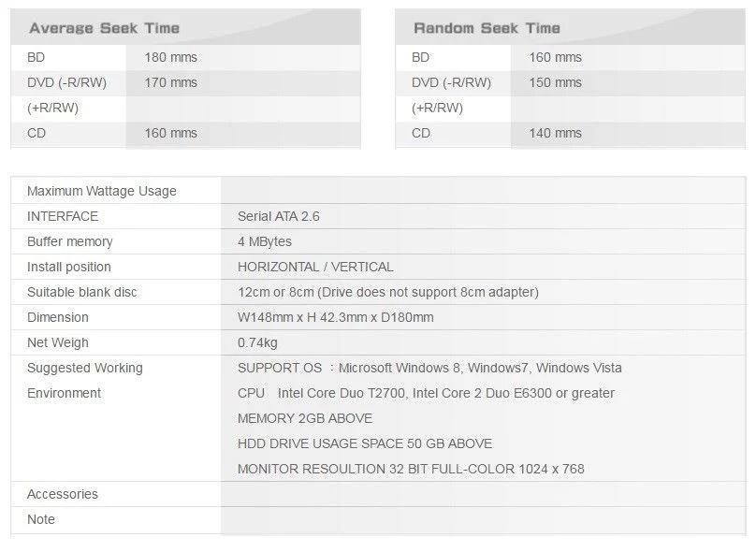
Task: Click the DVD 150 mms random seek value
Action: (x=555, y=82)
